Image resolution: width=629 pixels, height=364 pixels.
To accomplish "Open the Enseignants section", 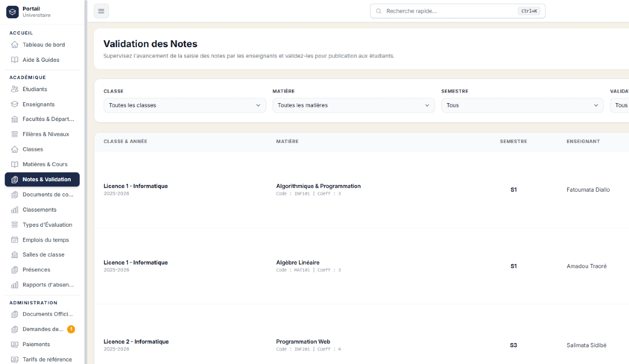I will (42, 104).
